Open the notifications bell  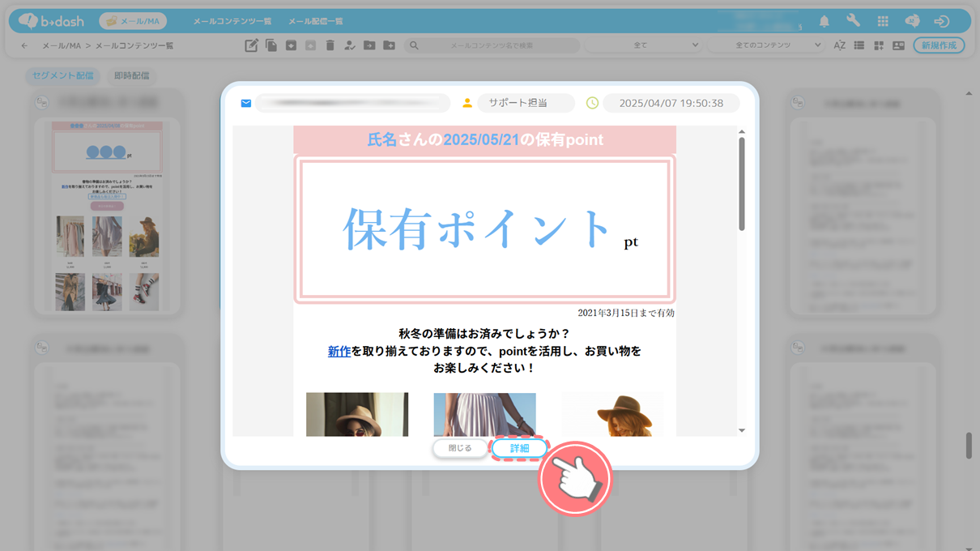click(824, 21)
